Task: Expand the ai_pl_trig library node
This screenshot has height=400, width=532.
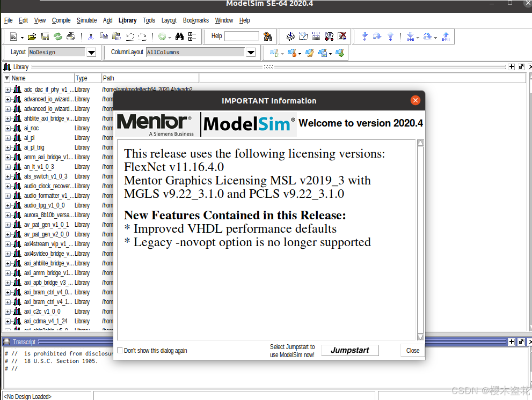Action: [8, 148]
